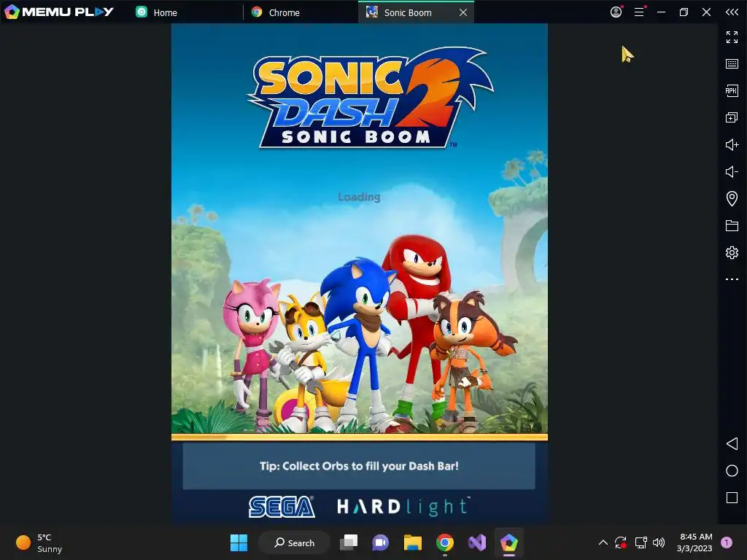747x560 pixels.
Task: Collapse the MEmu sidebar arrows
Action: point(732,12)
